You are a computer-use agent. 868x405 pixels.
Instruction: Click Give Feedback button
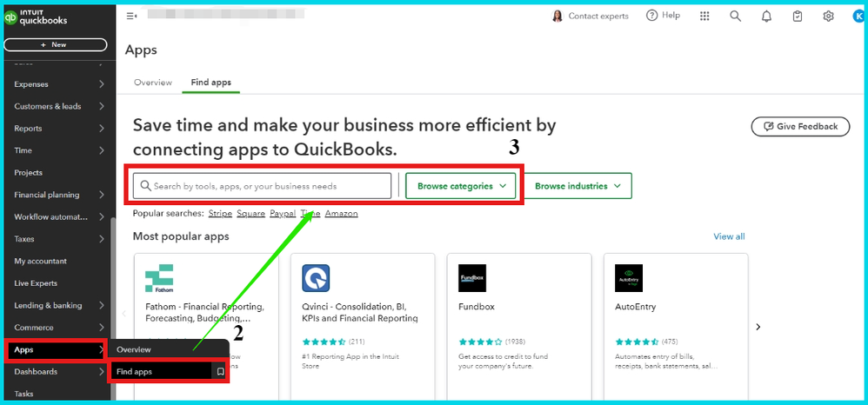tap(800, 126)
